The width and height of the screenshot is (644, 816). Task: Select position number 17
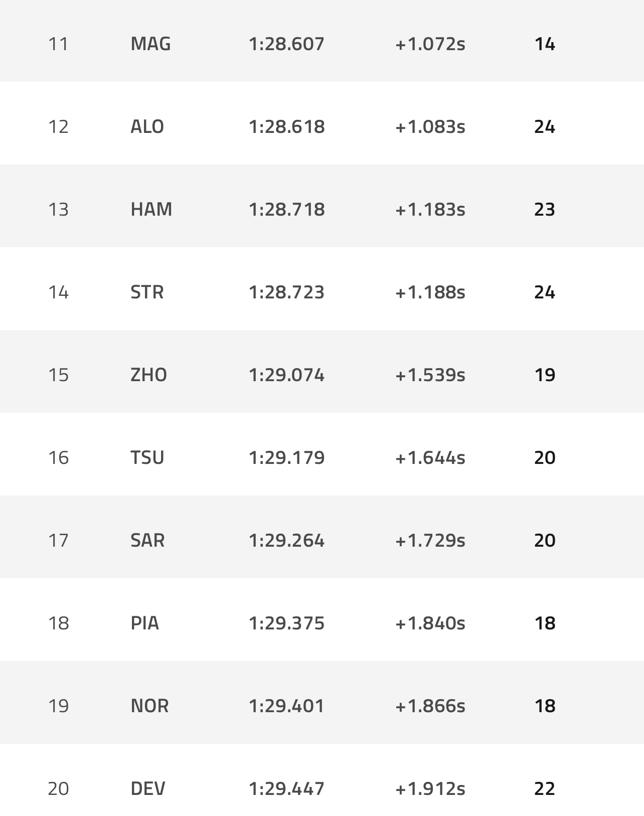58,541
